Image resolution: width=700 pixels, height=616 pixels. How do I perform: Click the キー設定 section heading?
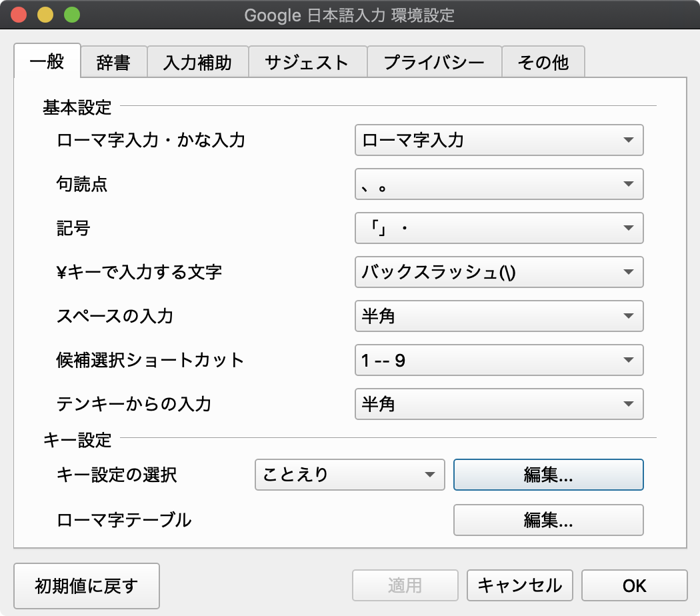pos(77,440)
